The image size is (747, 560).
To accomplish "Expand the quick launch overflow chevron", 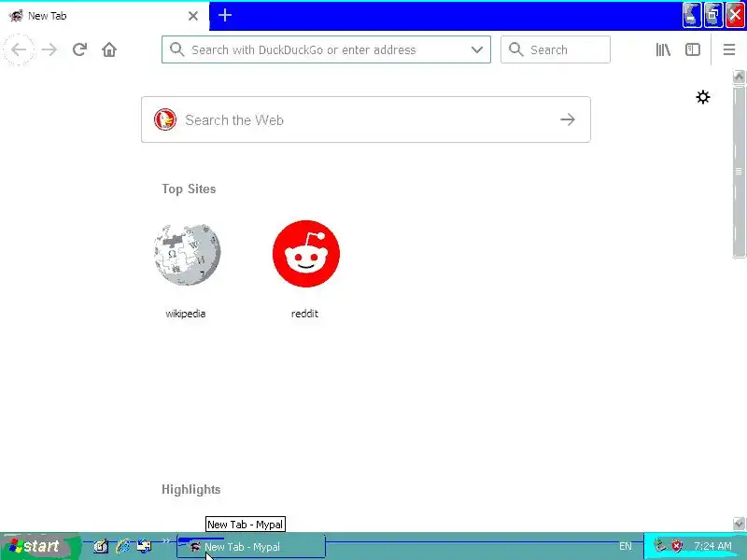I will (165, 540).
